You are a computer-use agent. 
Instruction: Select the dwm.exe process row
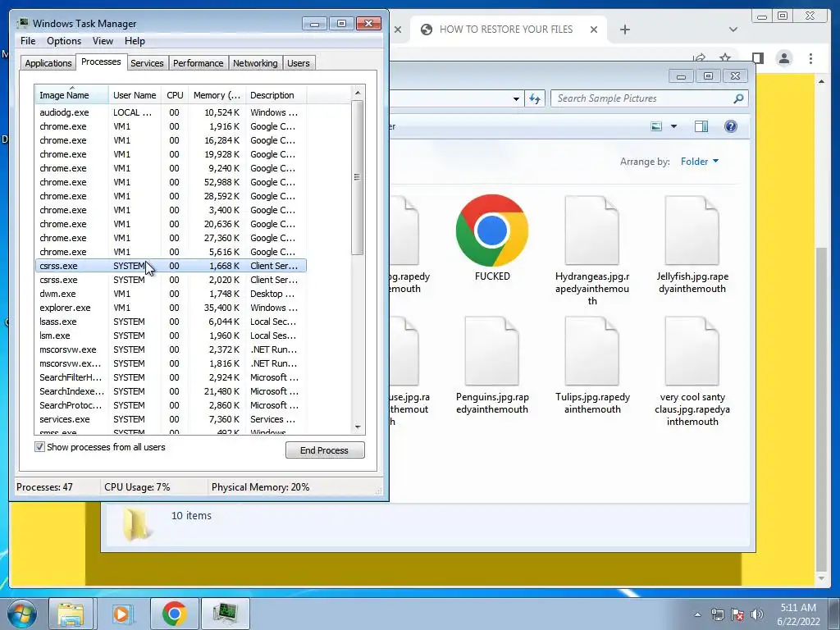pos(171,294)
